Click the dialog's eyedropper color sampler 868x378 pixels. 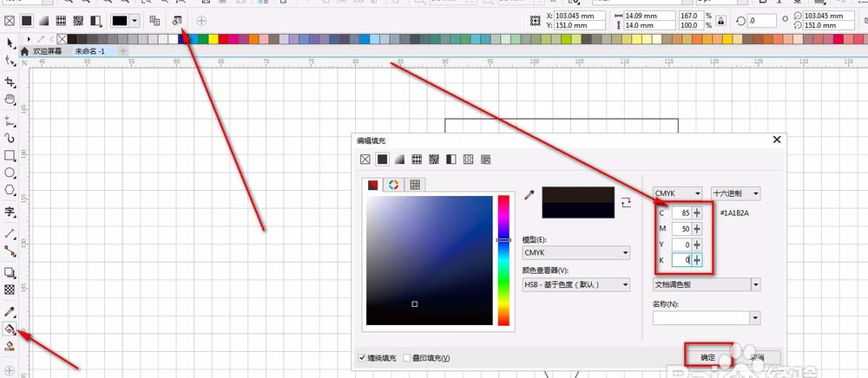[x=529, y=195]
